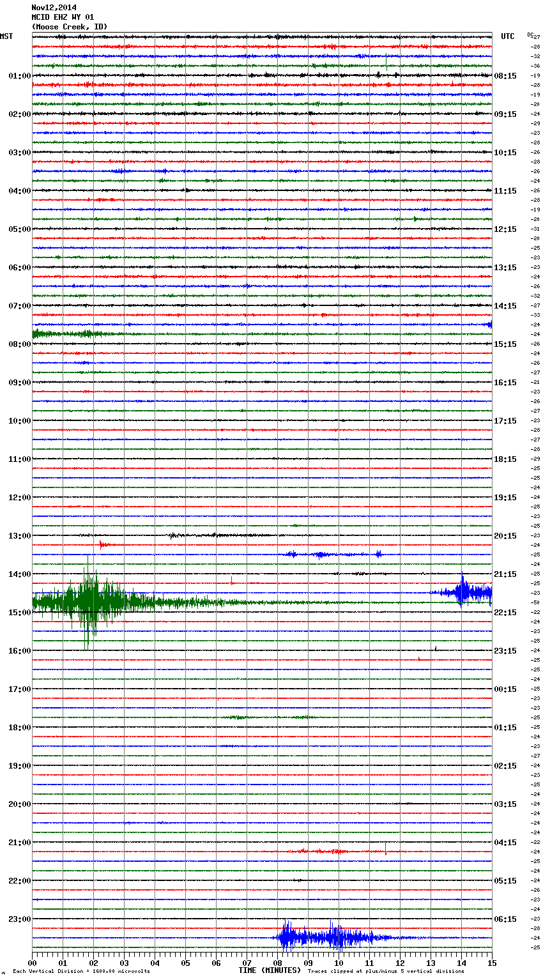Pick the 22:15 UTC time label
This screenshot has width=543, height=980.
coord(505,613)
